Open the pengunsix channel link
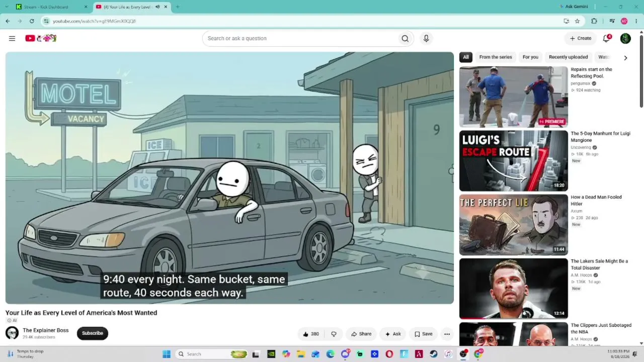The width and height of the screenshot is (644, 362). click(x=581, y=83)
